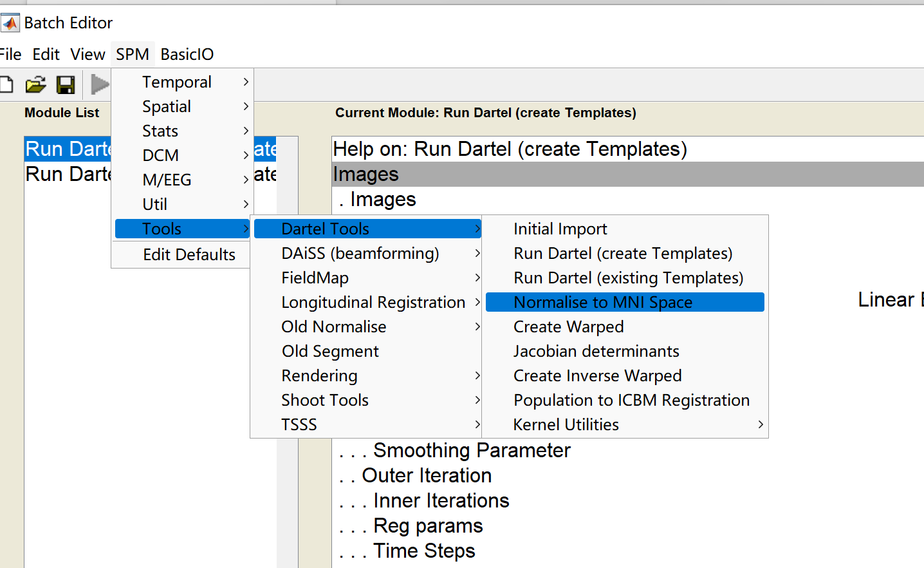
Task: Open FieldMap submenu
Action: coord(367,278)
